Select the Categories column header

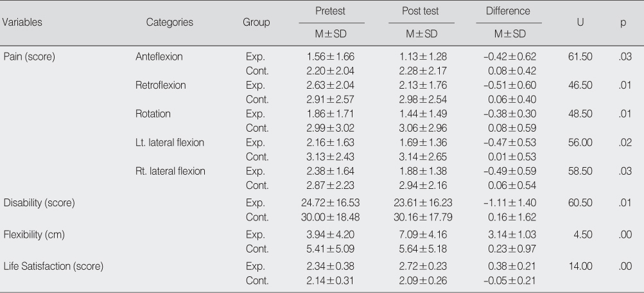pos(170,22)
